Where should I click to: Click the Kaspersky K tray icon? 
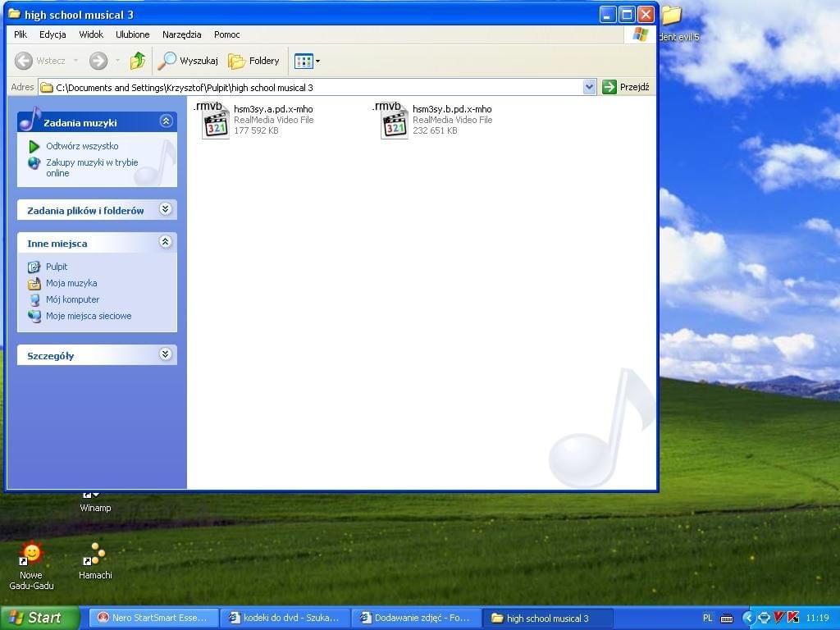793,618
